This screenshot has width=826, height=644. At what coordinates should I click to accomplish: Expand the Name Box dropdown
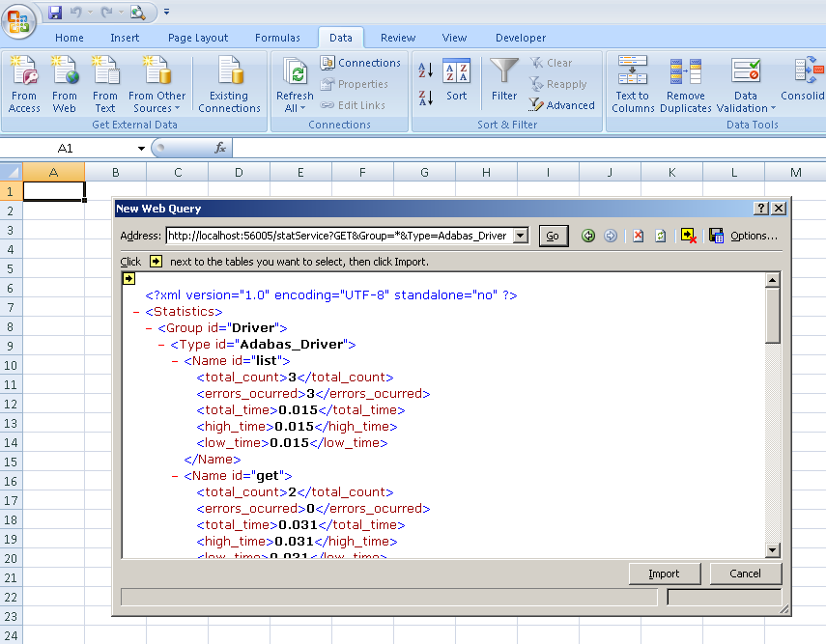coord(141,149)
